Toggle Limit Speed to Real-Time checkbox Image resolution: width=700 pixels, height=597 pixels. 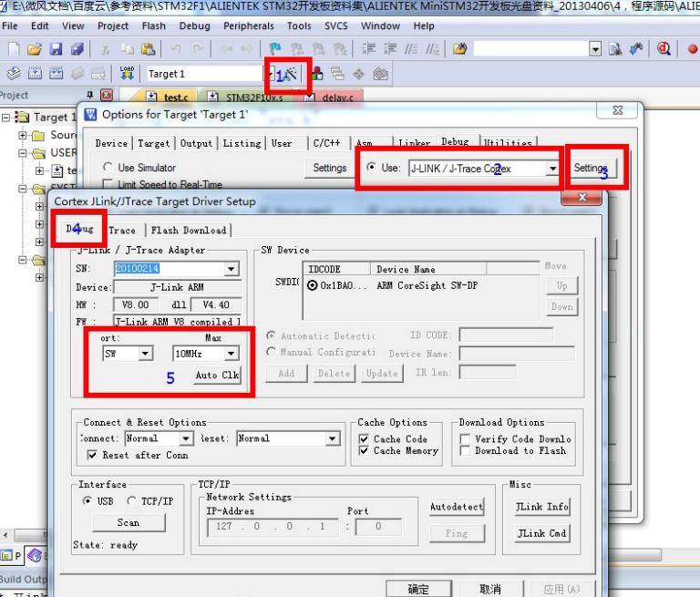[x=108, y=184]
